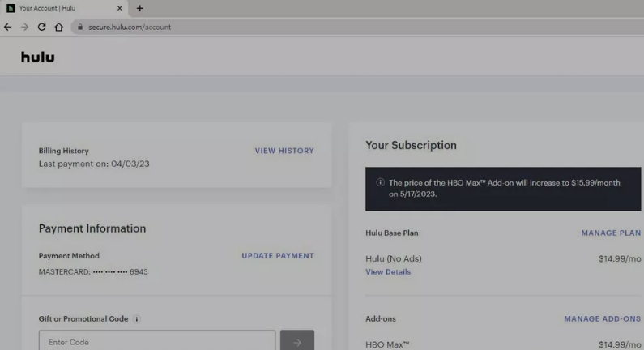644x350 pixels.
Task: Click the Enter Code input field
Action: click(x=157, y=340)
